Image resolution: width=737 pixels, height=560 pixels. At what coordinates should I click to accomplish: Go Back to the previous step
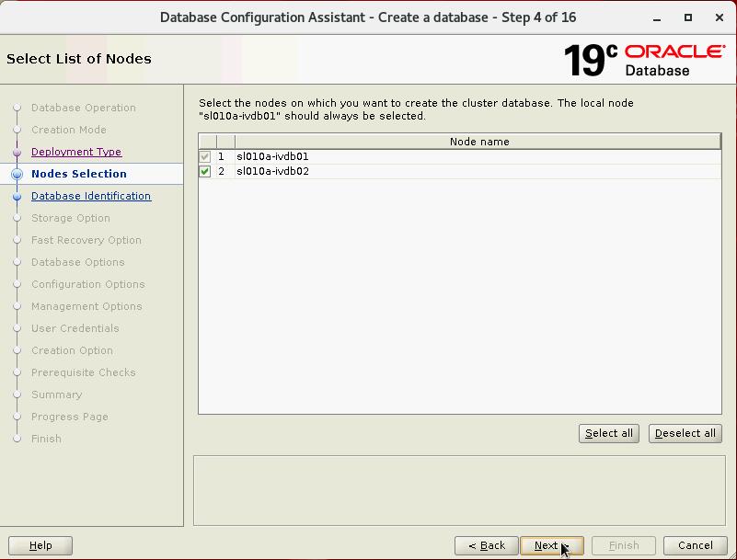click(486, 545)
